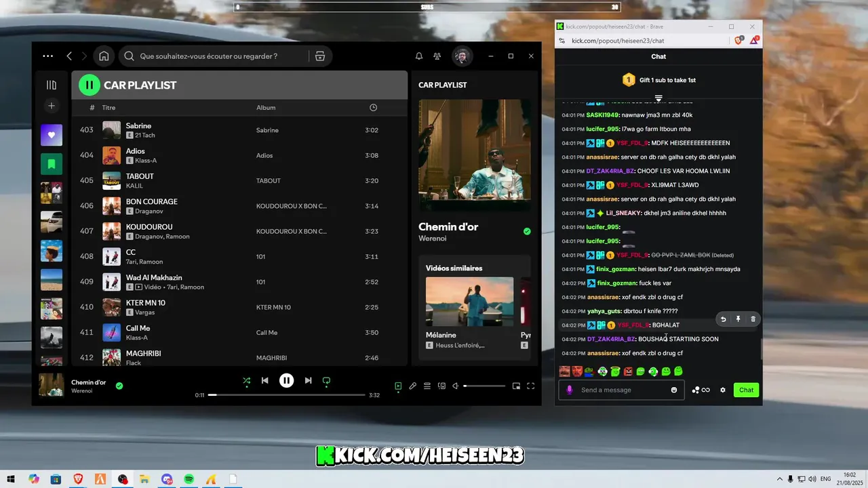Delete the BGHALAT chat message
Image resolution: width=868 pixels, height=488 pixels.
tap(753, 319)
